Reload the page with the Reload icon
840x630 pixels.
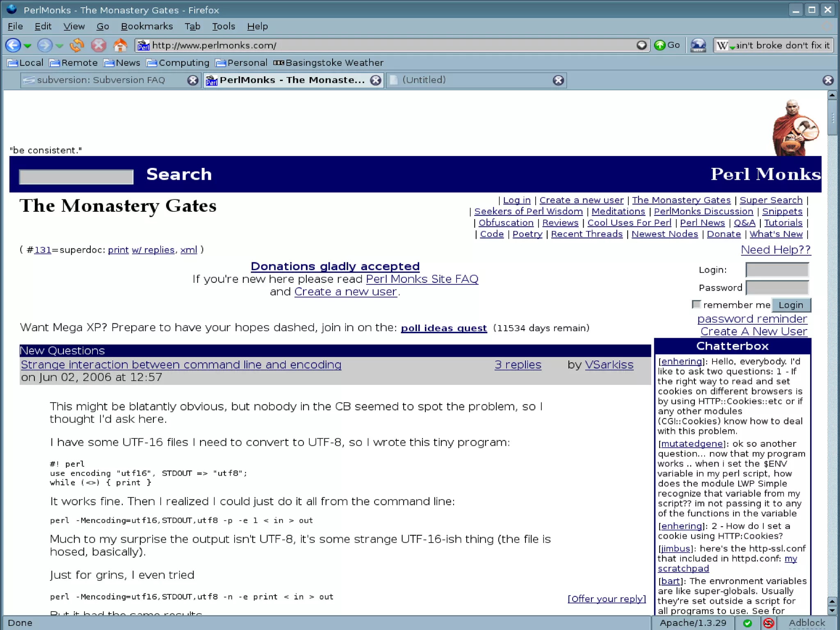coord(77,45)
